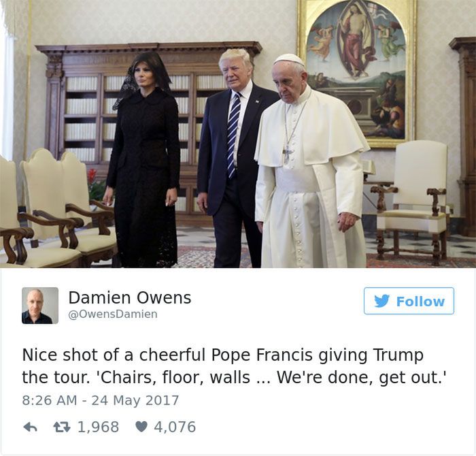View the 4,076 likes count
476x456 pixels.
point(175,427)
